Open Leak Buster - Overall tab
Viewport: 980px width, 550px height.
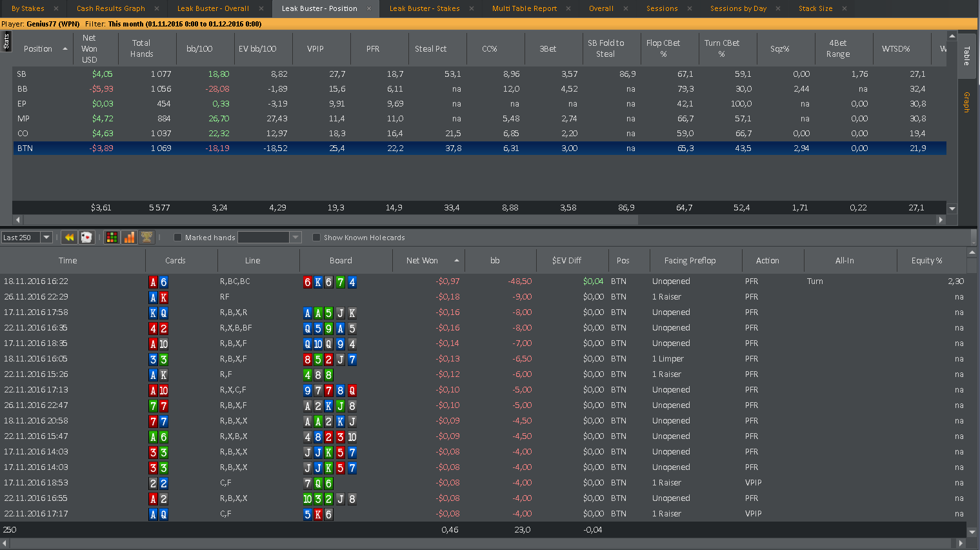pyautogui.click(x=213, y=8)
